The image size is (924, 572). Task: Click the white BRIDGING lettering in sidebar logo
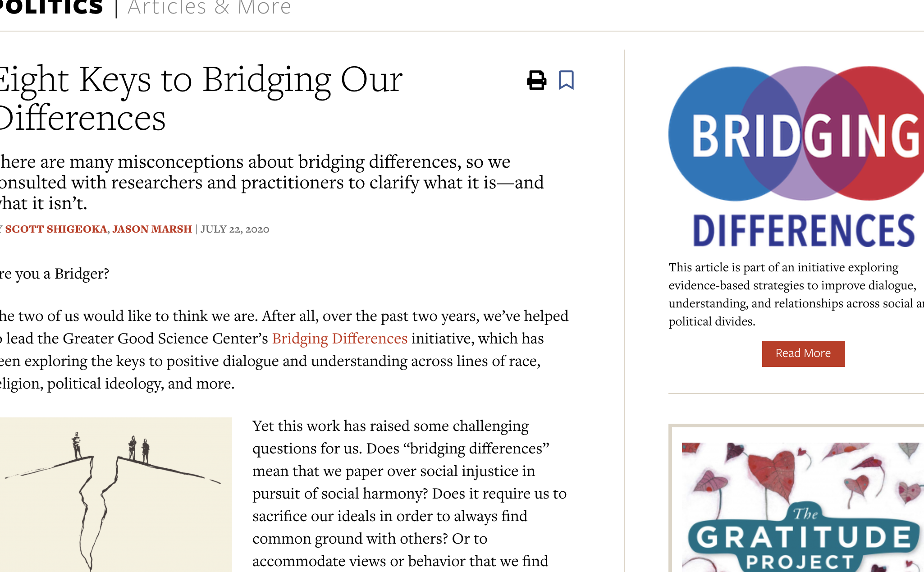point(805,136)
